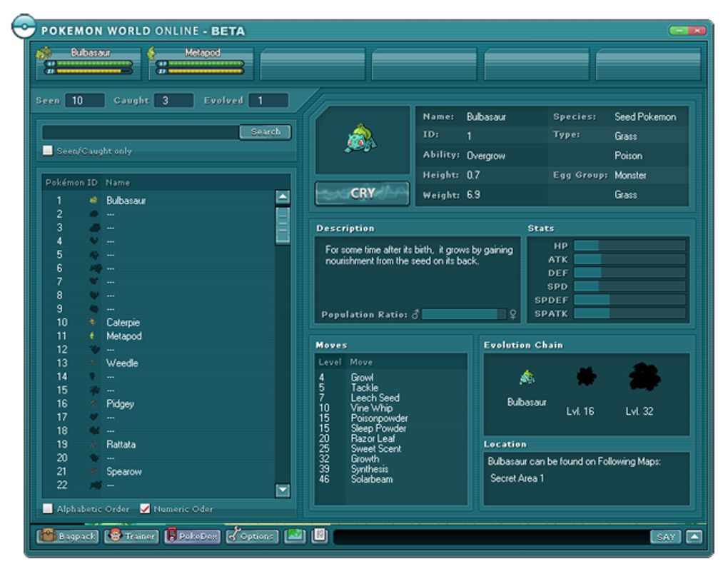Open the PokeDex panel
728x574 pixels.
[x=192, y=536]
